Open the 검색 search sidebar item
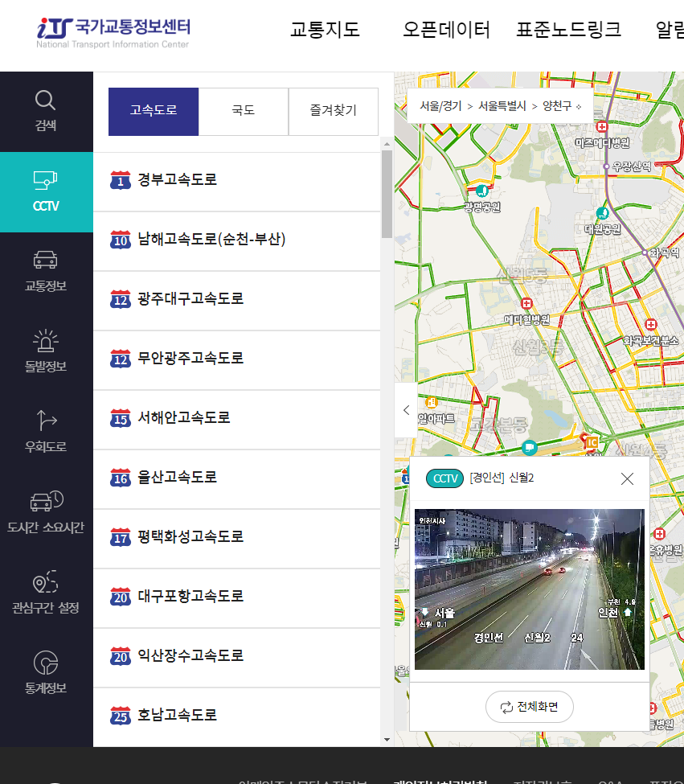The height and width of the screenshot is (784, 684). point(46,112)
